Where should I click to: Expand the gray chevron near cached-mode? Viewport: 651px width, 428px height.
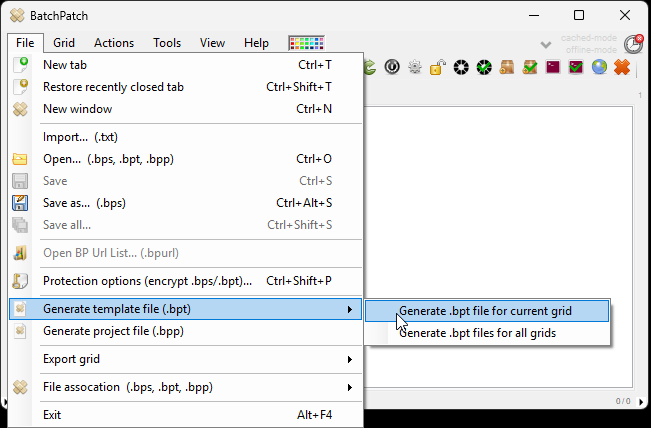coord(546,44)
